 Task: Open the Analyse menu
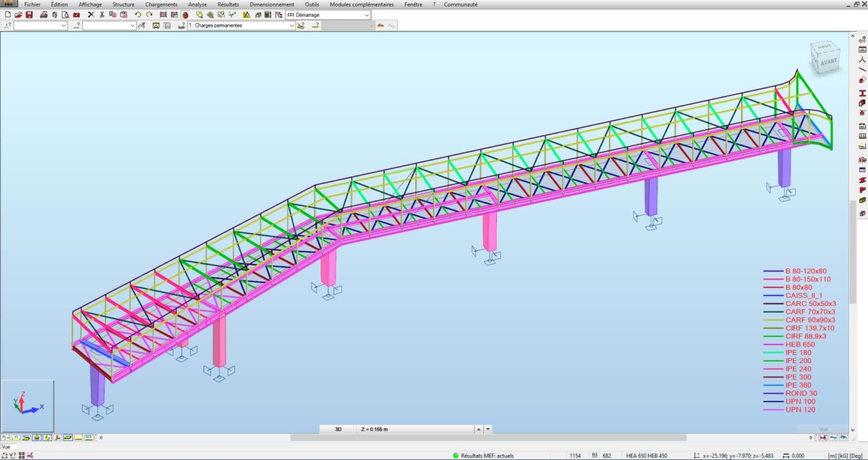197,4
